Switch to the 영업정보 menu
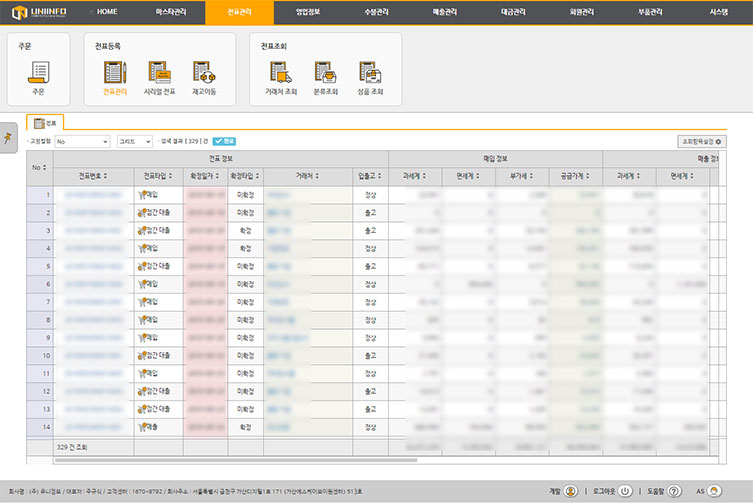 (x=310, y=11)
